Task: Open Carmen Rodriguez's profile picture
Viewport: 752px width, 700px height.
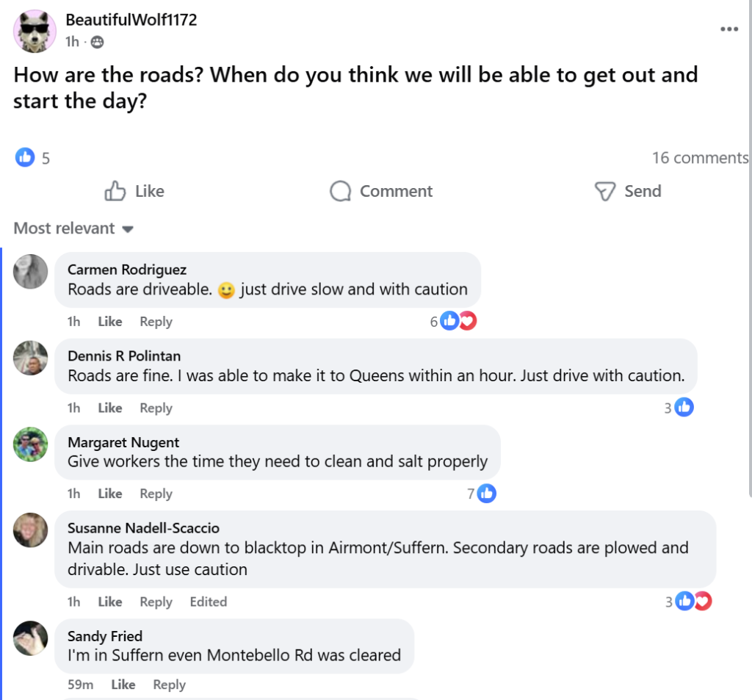Action: tap(31, 272)
